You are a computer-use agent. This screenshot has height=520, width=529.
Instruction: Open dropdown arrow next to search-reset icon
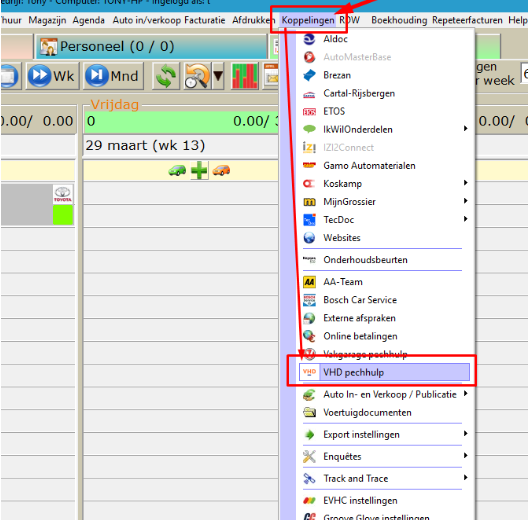218,76
